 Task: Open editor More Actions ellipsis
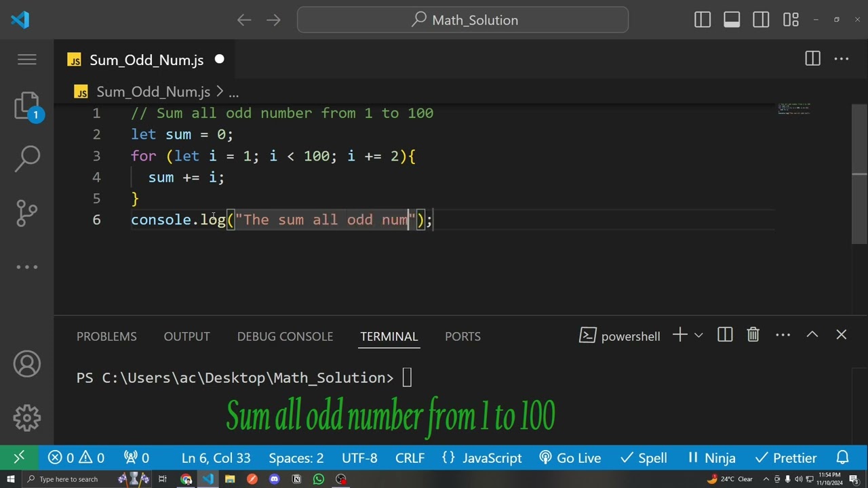(842, 59)
